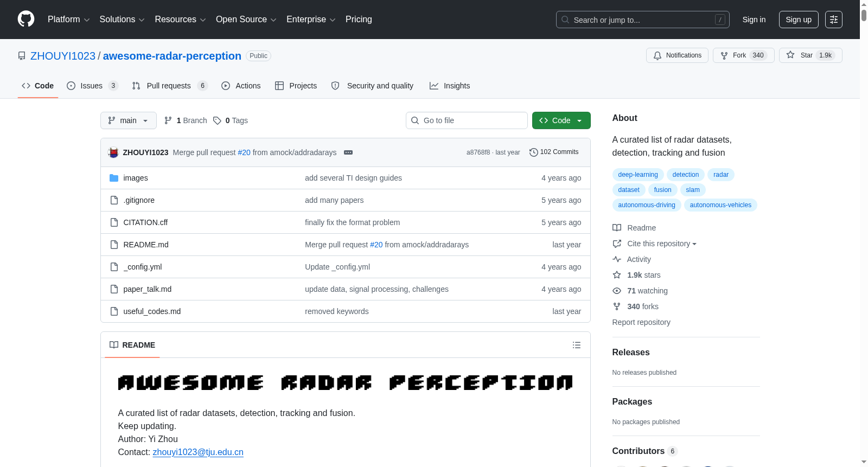Click the Search or jump to field
This screenshot has width=868, height=467.
643,20
